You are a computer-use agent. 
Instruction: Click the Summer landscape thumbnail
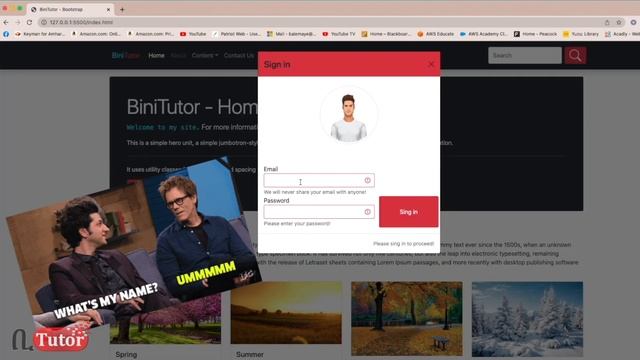click(286, 313)
